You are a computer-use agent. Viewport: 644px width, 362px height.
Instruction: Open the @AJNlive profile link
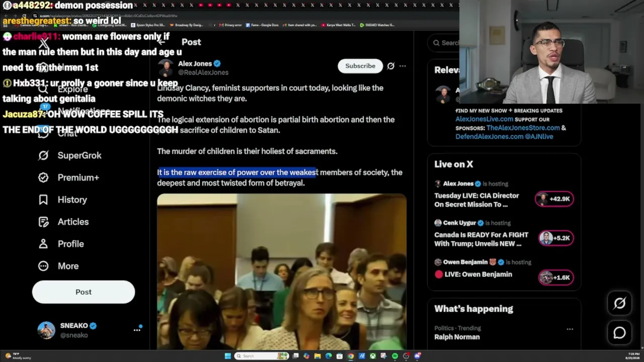pyautogui.click(x=539, y=136)
